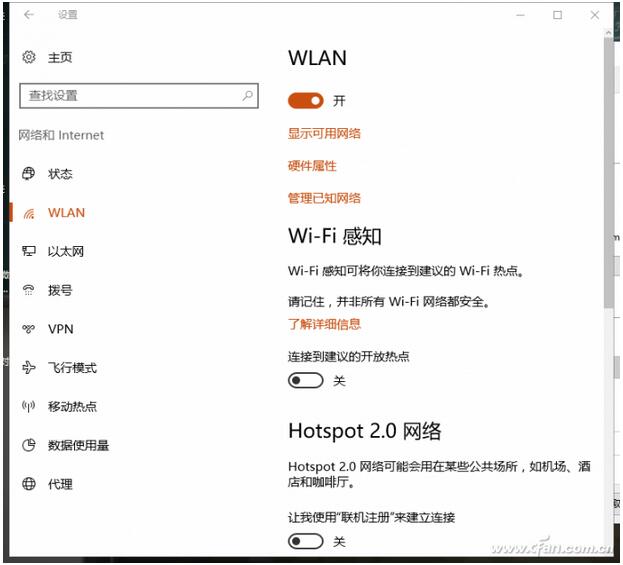Maximize the Settings window
The image size is (623, 565).
557,15
